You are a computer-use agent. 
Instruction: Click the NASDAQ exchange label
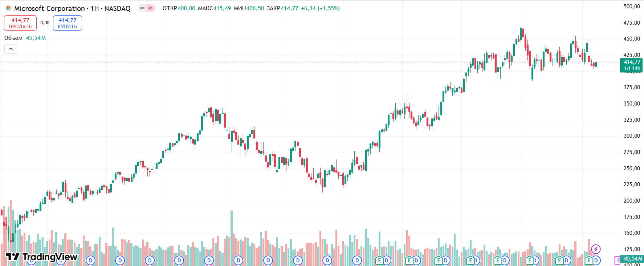coord(117,8)
